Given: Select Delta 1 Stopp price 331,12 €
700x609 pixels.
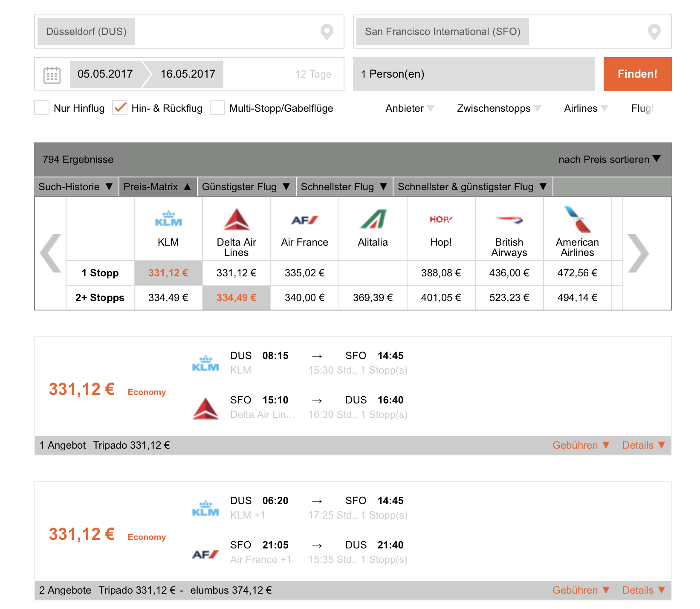Looking at the screenshot, I should [237, 273].
